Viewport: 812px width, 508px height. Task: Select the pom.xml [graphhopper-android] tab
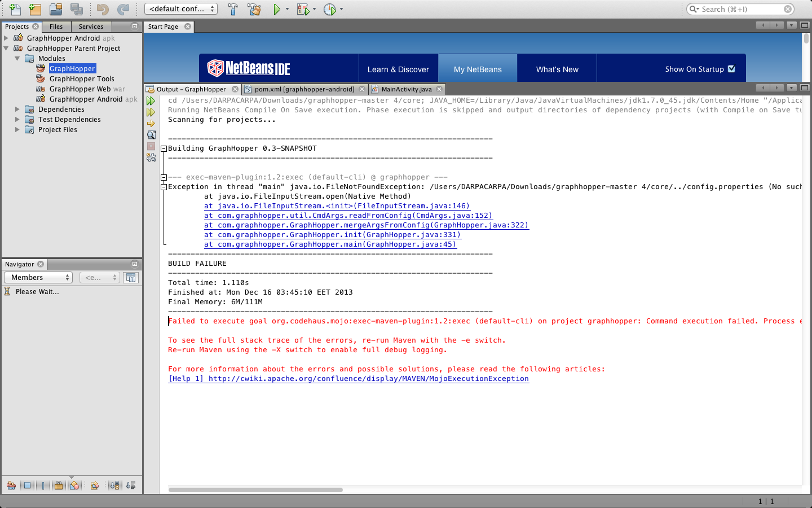tap(304, 89)
